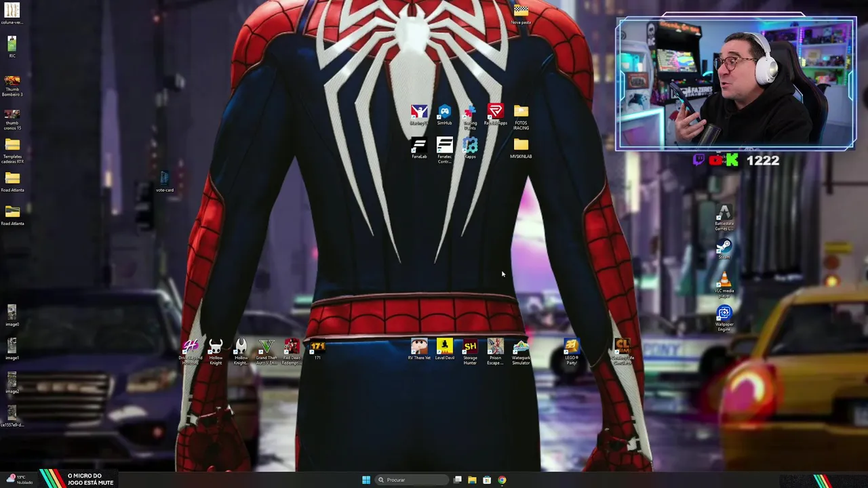Launch the Battlestate Games Launcher shortcut

coord(724,217)
